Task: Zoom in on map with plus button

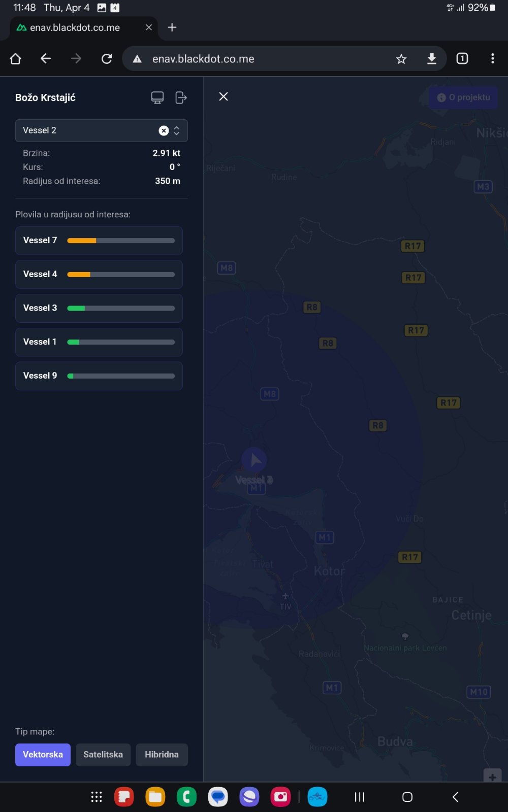Action: click(x=492, y=777)
